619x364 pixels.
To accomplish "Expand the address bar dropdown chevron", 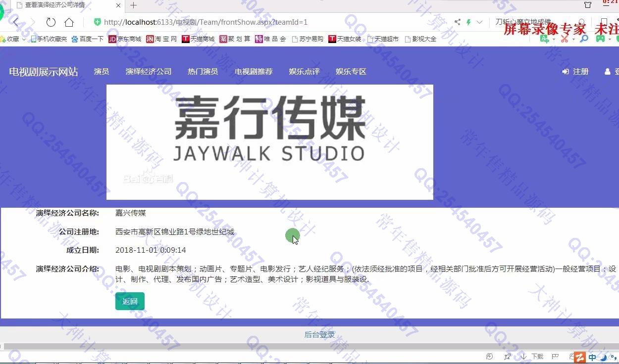I will (479, 22).
